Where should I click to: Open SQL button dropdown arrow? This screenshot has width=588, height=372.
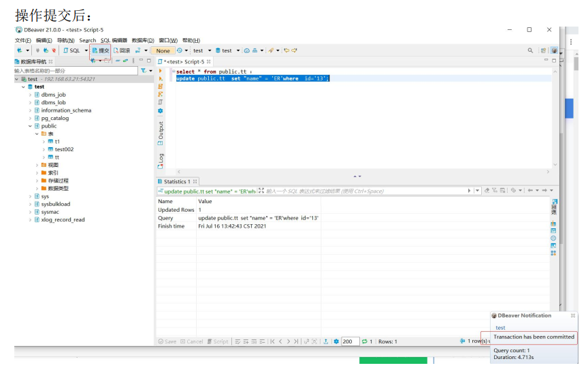click(x=86, y=50)
